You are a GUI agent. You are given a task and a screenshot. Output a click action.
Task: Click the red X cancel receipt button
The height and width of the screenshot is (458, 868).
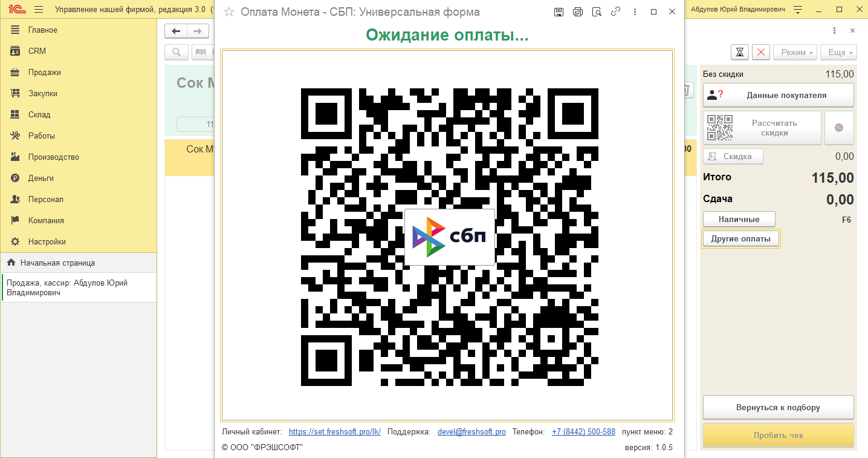tap(760, 52)
